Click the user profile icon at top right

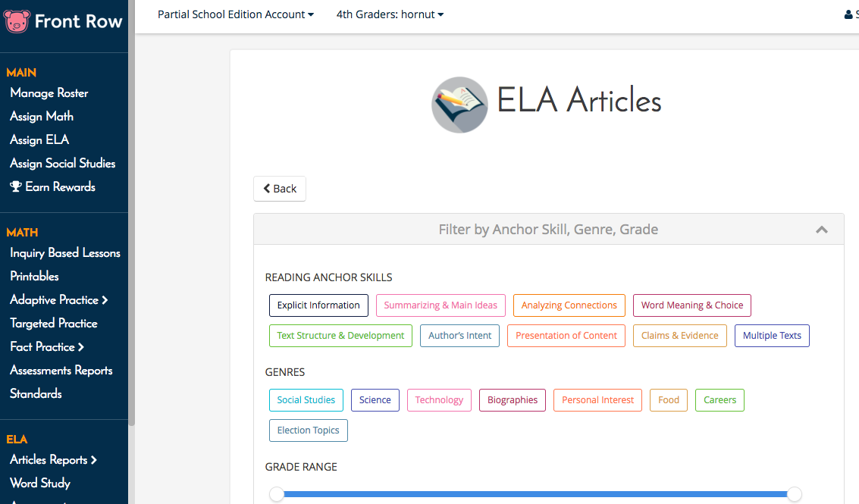(x=848, y=15)
